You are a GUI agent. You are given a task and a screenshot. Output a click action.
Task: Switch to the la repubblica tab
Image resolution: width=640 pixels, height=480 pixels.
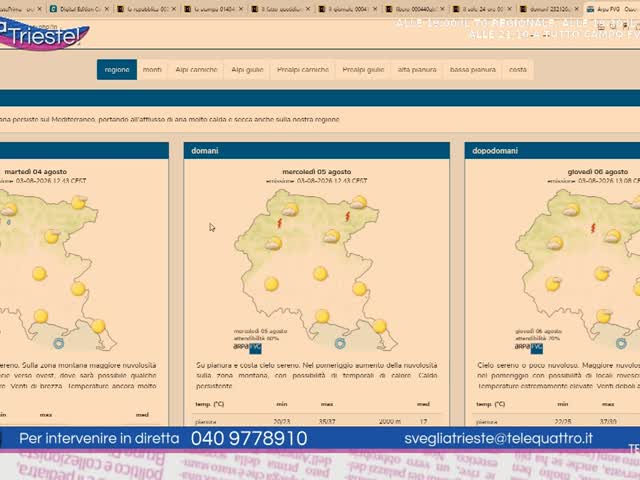pyautogui.click(x=146, y=9)
